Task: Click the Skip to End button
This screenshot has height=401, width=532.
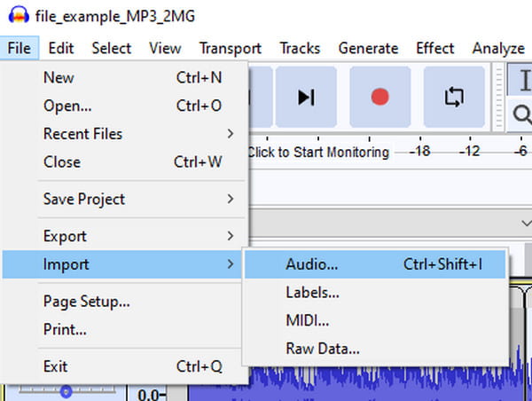Action: click(306, 97)
